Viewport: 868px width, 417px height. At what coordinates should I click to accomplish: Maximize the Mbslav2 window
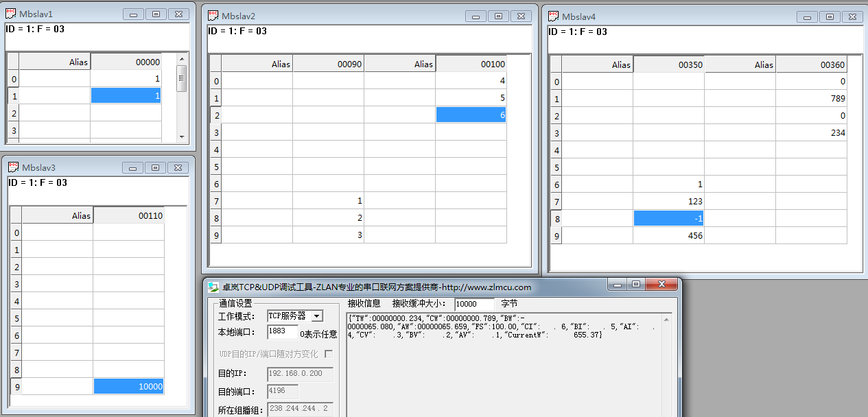tap(498, 16)
